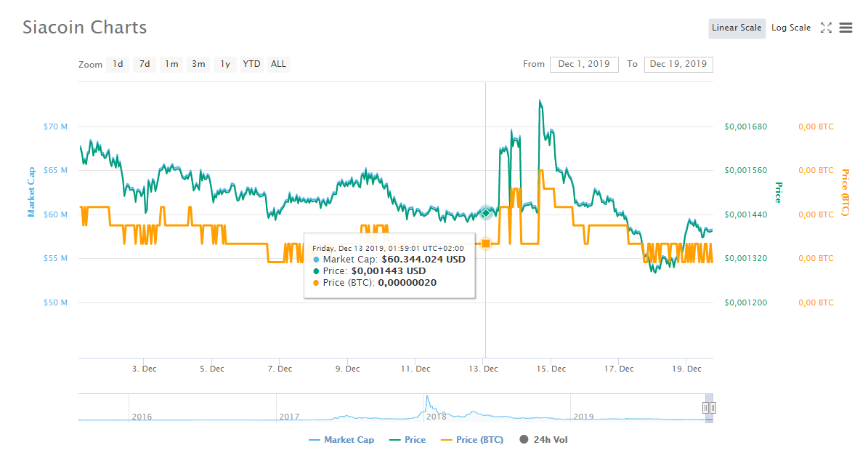This screenshot has height=453, width=868.
Task: Click the orange BTC price data marker
Action: click(485, 244)
